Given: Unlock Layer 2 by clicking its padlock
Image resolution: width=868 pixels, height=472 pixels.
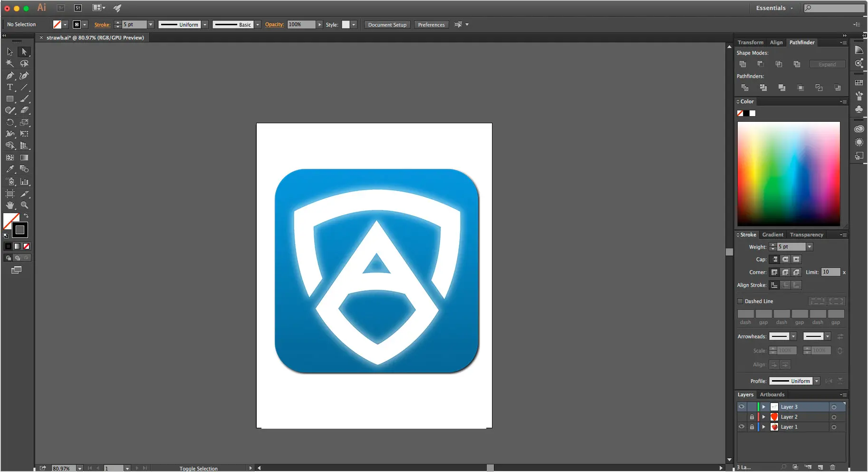Looking at the screenshot, I should coord(752,417).
